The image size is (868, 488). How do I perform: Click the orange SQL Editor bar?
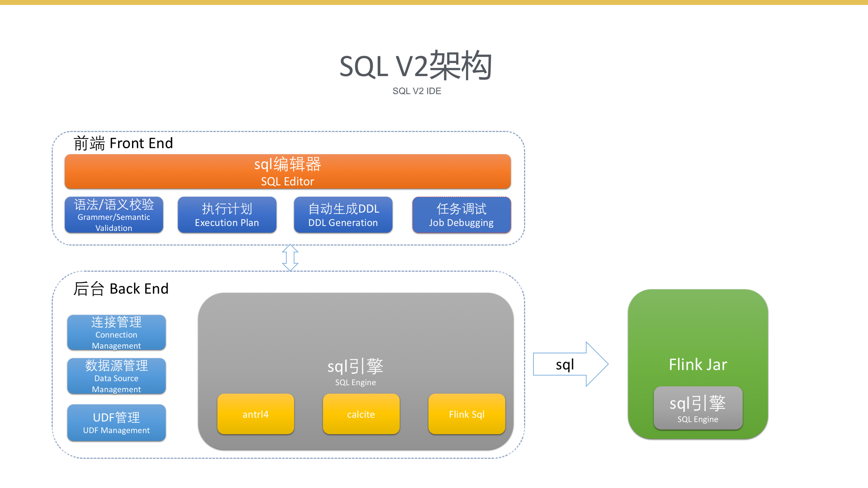coord(287,172)
